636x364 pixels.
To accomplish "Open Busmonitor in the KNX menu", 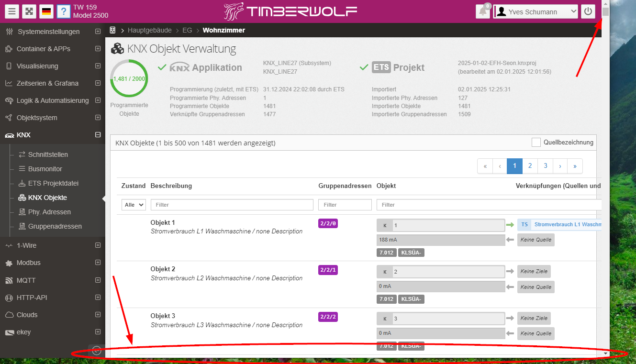I will click(45, 169).
